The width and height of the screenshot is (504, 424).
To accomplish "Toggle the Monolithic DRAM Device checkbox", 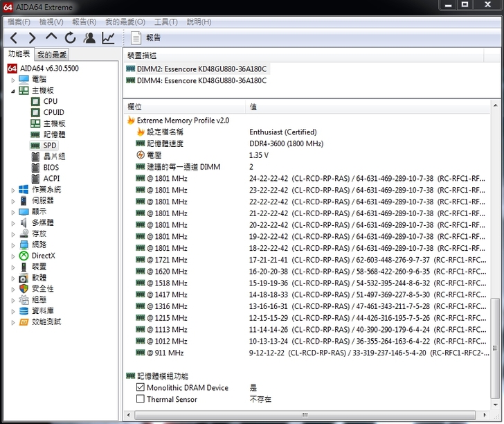I will pyautogui.click(x=141, y=387).
